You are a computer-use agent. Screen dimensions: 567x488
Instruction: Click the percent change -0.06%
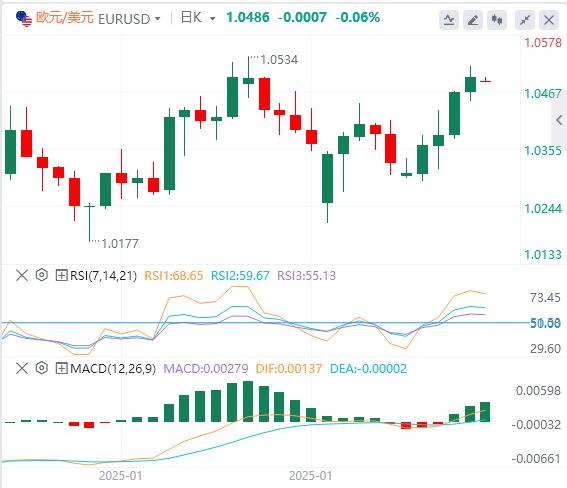click(358, 17)
